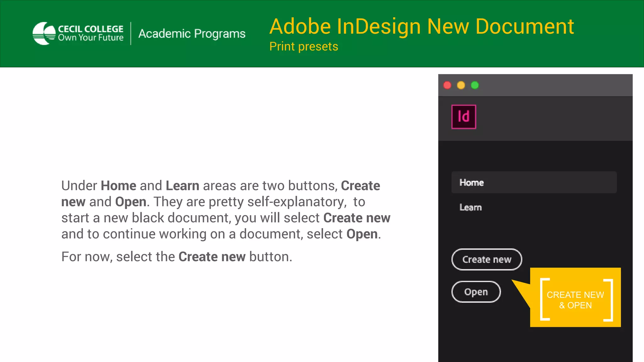
Task: Click the Open button
Action: coord(476,292)
